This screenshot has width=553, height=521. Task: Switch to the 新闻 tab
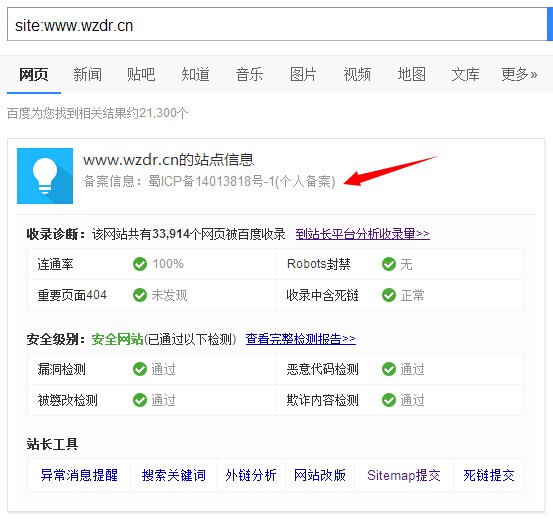coord(87,74)
